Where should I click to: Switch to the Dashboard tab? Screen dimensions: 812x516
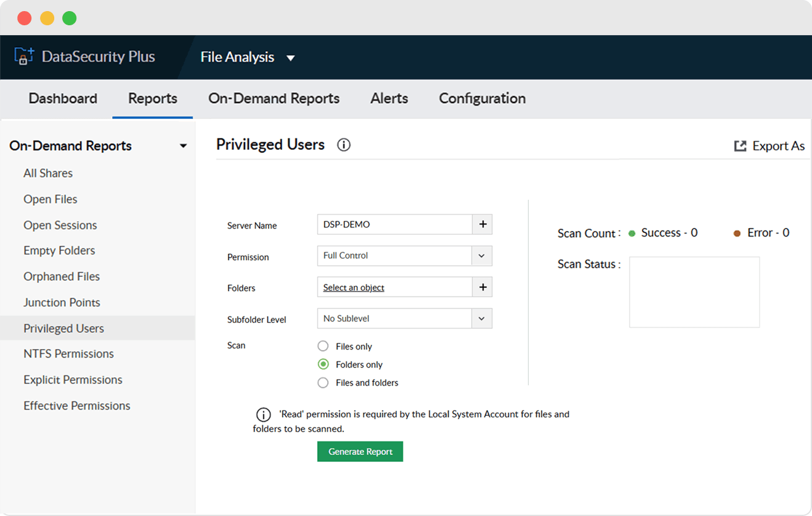[x=63, y=99]
